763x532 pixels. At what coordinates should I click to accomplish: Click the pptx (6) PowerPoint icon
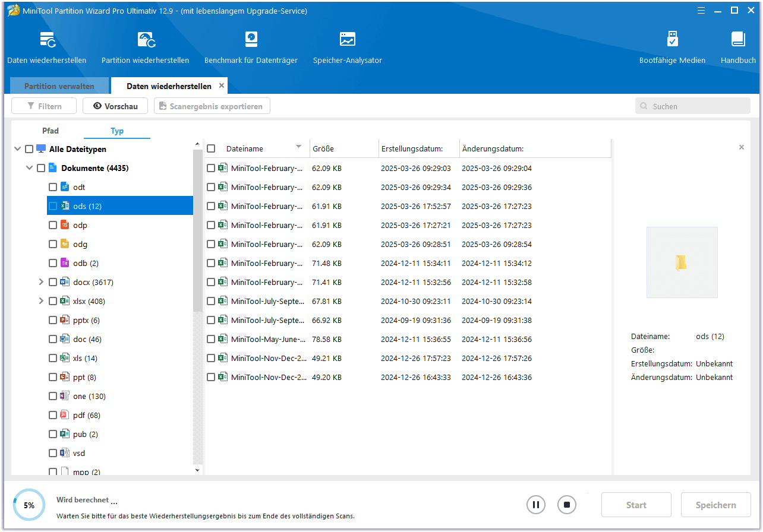point(65,320)
